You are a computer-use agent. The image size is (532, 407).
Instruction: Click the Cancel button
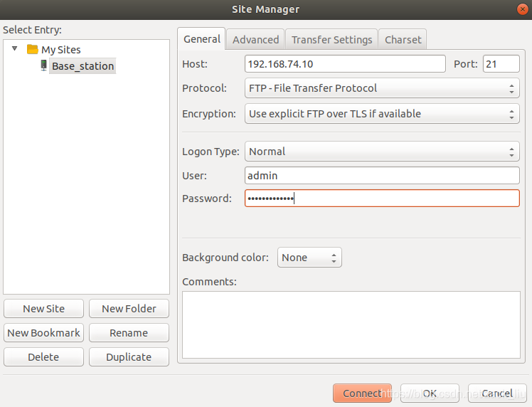tap(497, 393)
